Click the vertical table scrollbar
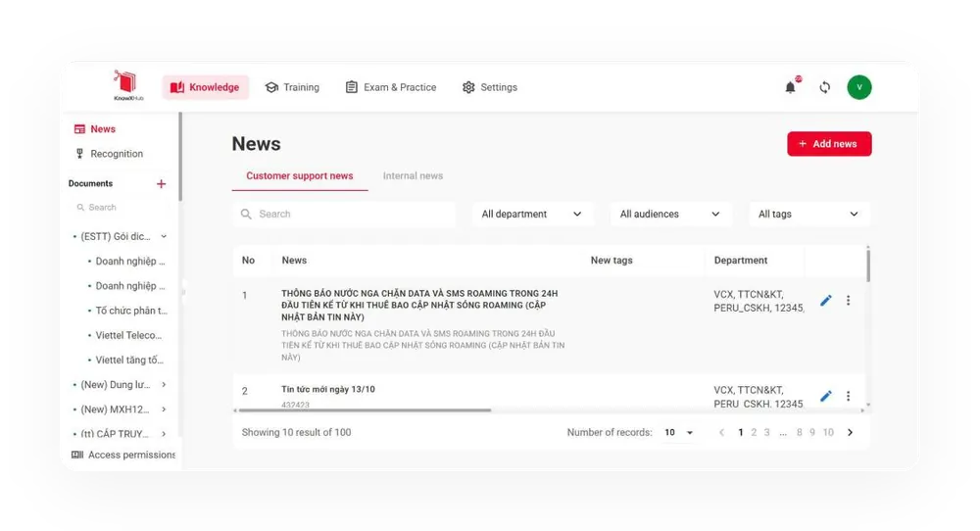Image resolution: width=980 pixels, height=531 pixels. click(x=868, y=265)
